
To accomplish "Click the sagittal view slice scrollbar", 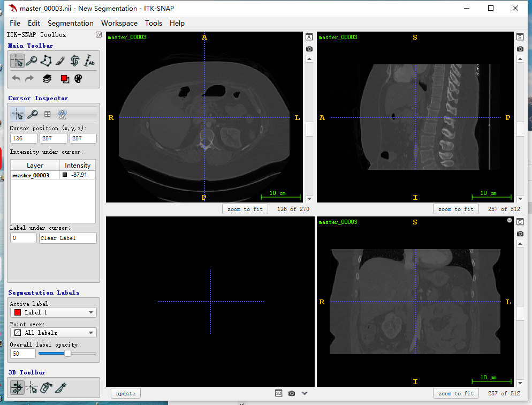I will coord(520,129).
